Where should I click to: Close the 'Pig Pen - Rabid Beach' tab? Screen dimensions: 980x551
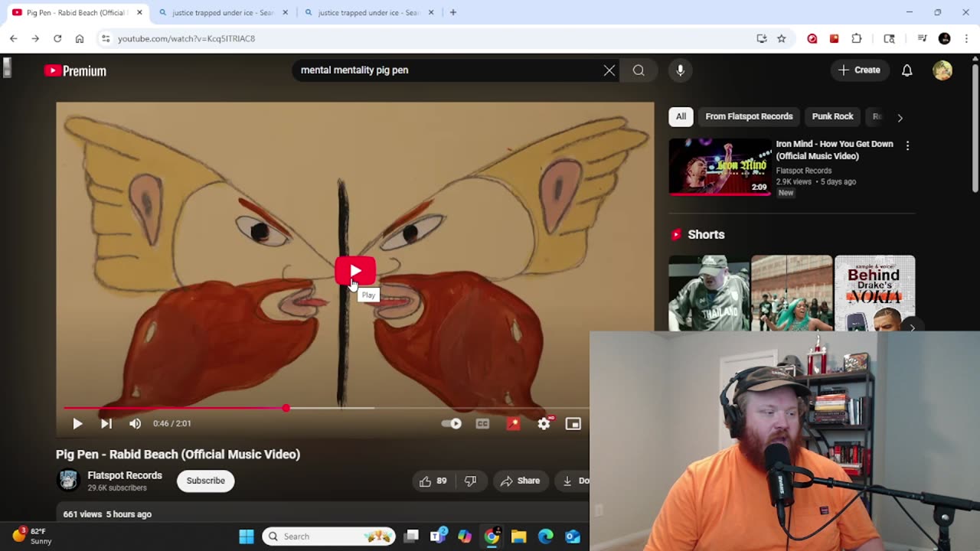[139, 12]
